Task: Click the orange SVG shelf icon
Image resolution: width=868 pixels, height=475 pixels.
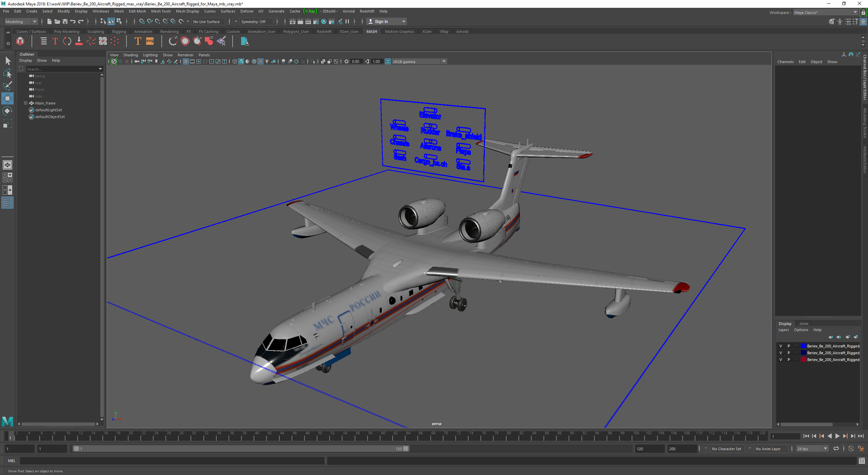Action: click(x=150, y=41)
